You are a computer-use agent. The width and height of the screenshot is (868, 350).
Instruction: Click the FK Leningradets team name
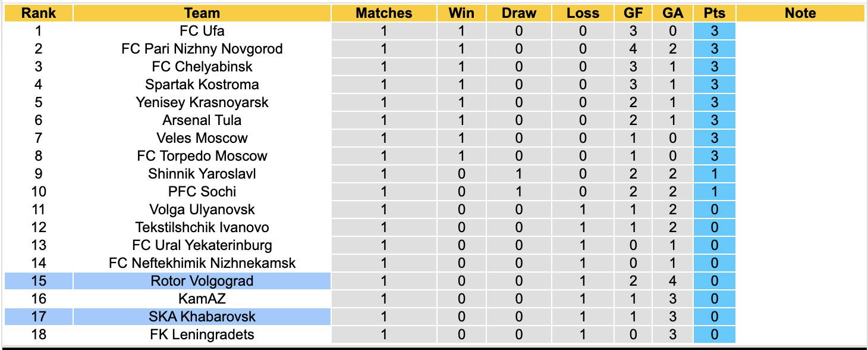pyautogui.click(x=202, y=335)
